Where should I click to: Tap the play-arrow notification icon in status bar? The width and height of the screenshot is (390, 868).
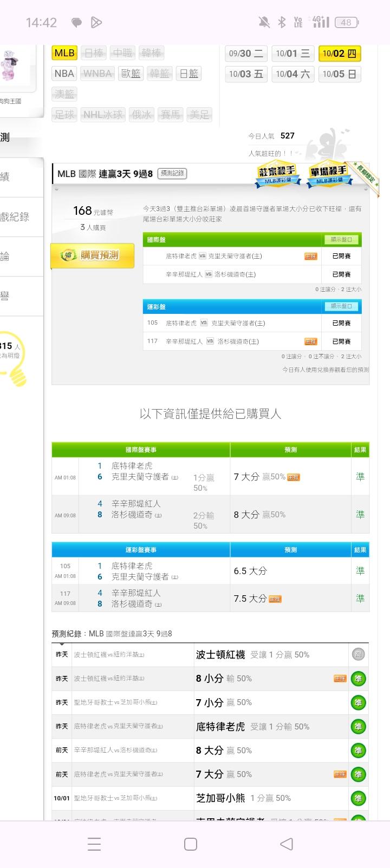(x=96, y=22)
